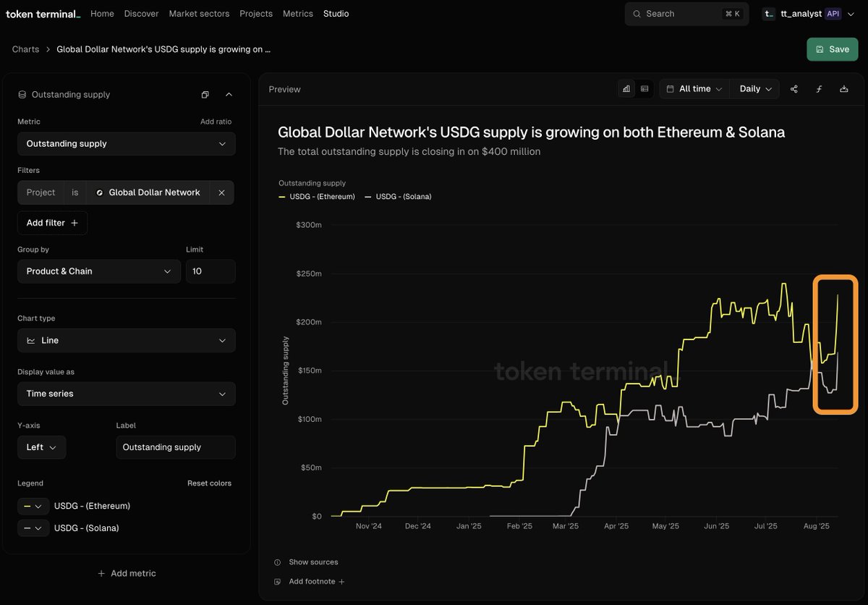This screenshot has height=605, width=868.
Task: Click the share chart icon
Action: pos(794,89)
